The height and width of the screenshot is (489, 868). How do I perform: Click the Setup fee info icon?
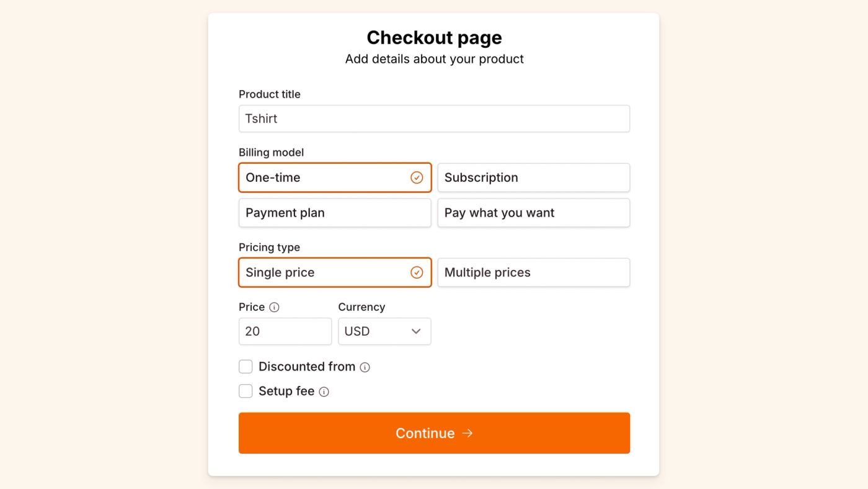324,392
